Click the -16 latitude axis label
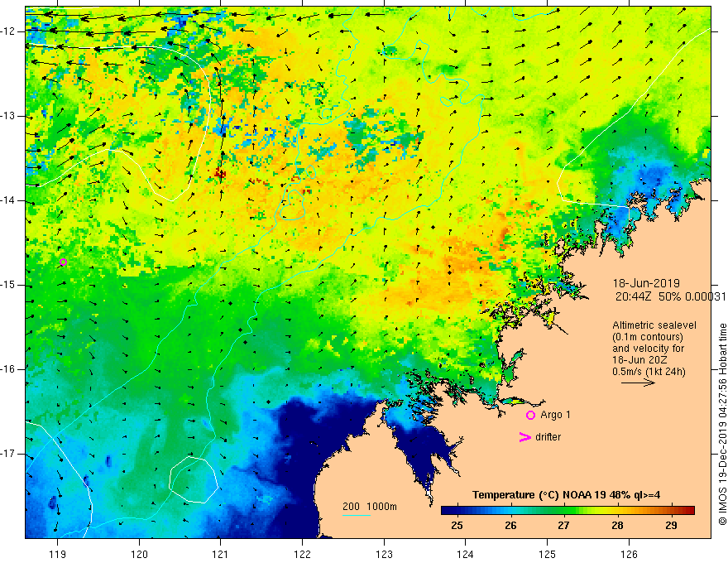728x563 pixels. click(x=9, y=369)
